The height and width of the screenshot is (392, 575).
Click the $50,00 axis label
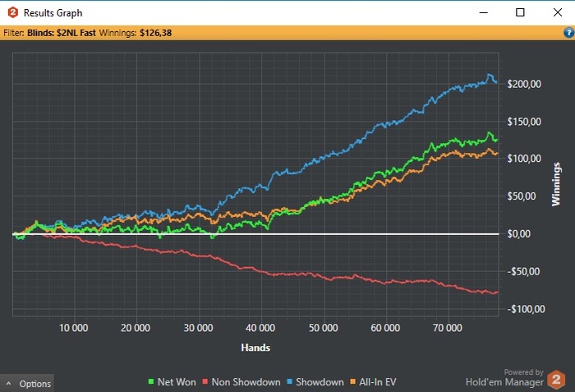[522, 196]
